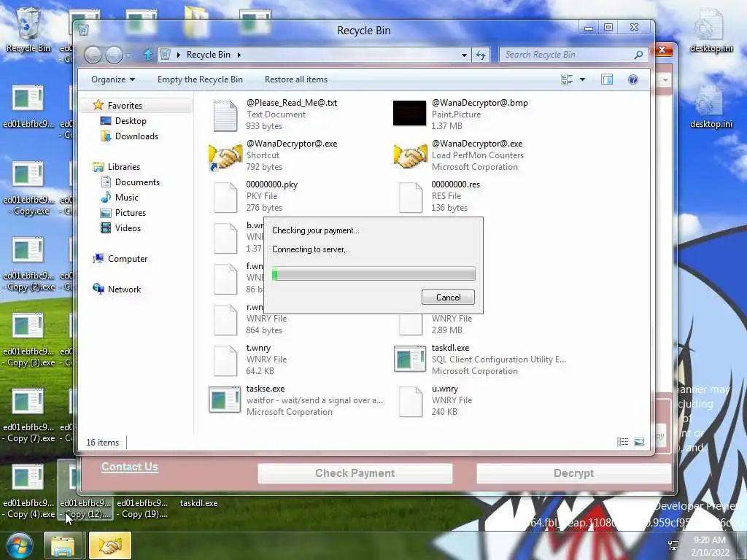Open the @Please_Read_Me@.txt file icon
Viewport: 747px width, 560px height.
[x=225, y=116]
